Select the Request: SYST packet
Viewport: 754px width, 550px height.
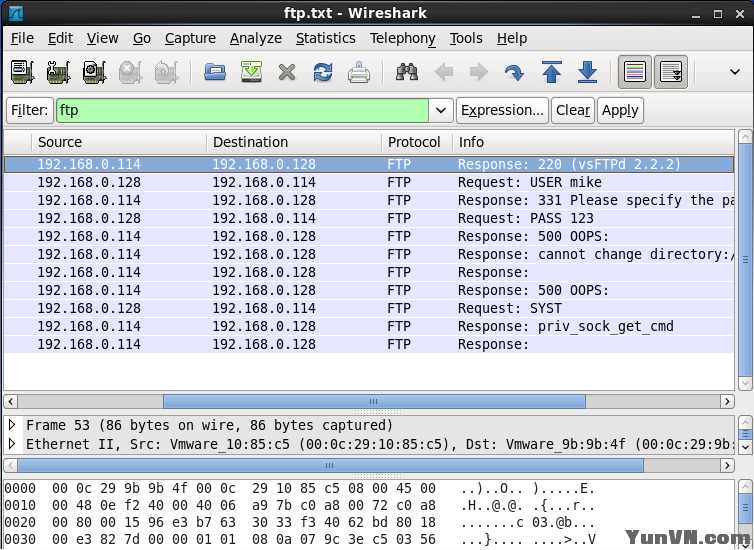point(369,308)
